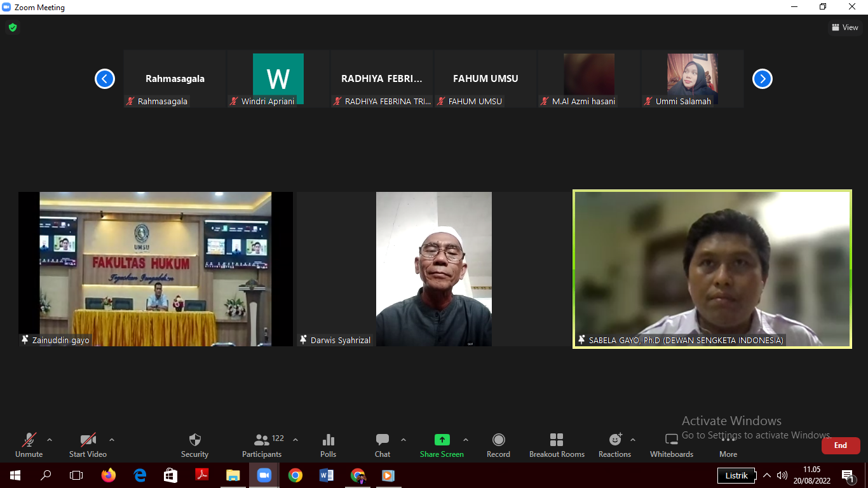Click the green encryption shield icon
This screenshot has height=488, width=868.
[x=12, y=27]
